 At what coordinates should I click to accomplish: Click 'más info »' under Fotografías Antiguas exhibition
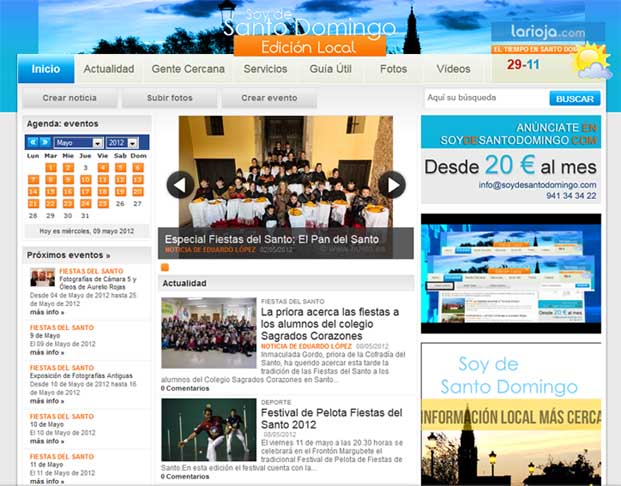47,401
